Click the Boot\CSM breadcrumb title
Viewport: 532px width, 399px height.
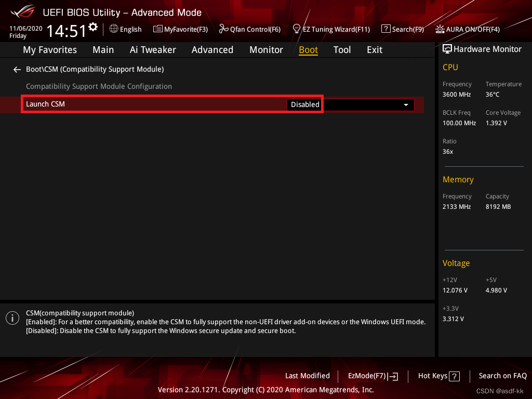[x=95, y=69]
